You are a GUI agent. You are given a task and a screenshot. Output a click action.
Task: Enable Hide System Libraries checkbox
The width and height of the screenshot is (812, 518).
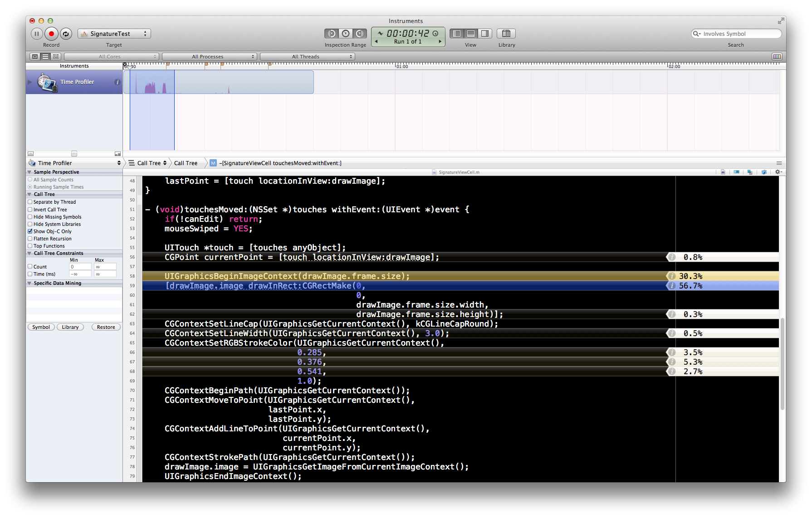pyautogui.click(x=30, y=224)
